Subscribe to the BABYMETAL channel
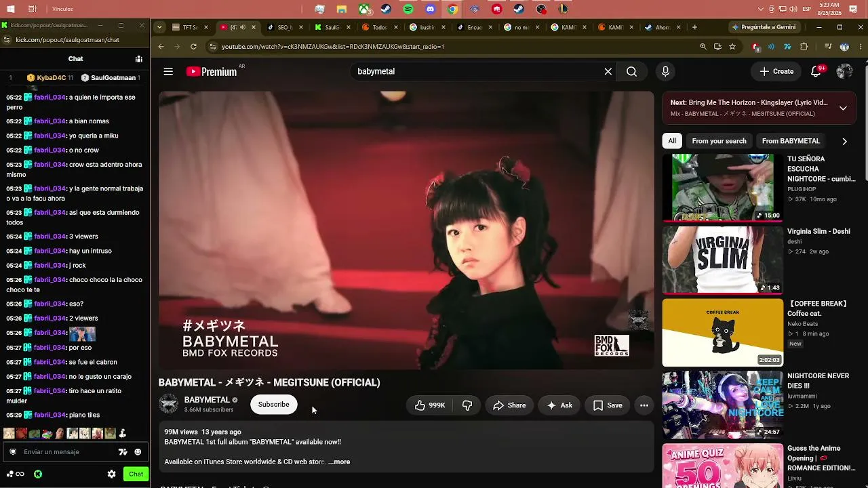Viewport: 868px width, 488px height. coord(273,405)
